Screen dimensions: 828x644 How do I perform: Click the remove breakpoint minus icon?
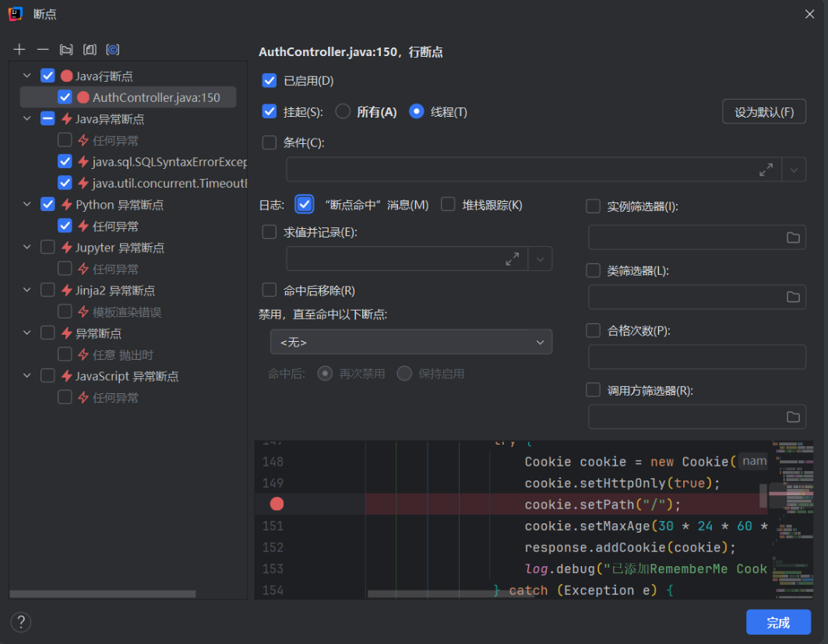tap(43, 50)
